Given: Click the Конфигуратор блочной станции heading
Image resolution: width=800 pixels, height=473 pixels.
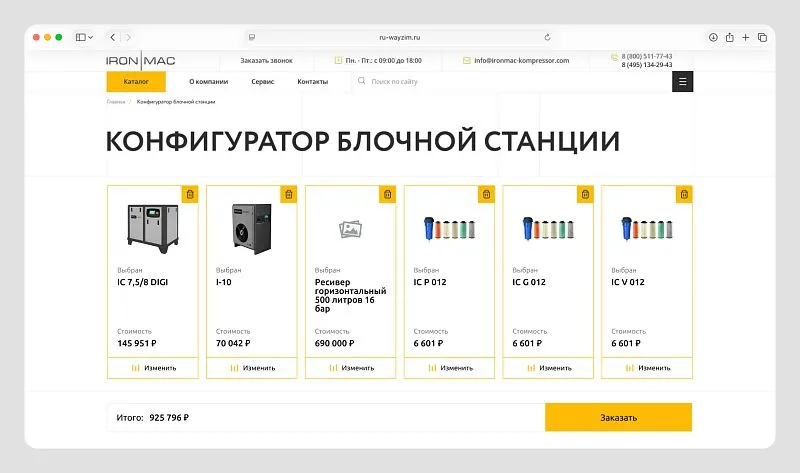Looking at the screenshot, I should (363, 141).
